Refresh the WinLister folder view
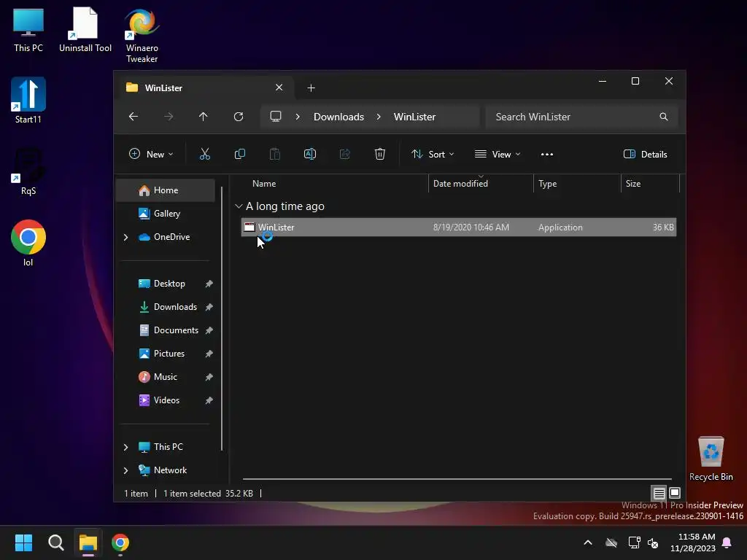The image size is (747, 560). [239, 117]
